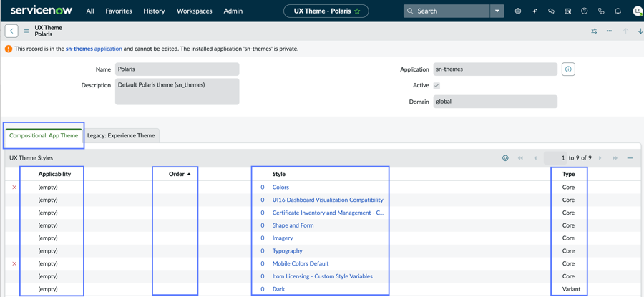644x297 pixels.
Task: Click the screen picker icon in header
Action: pos(568,11)
